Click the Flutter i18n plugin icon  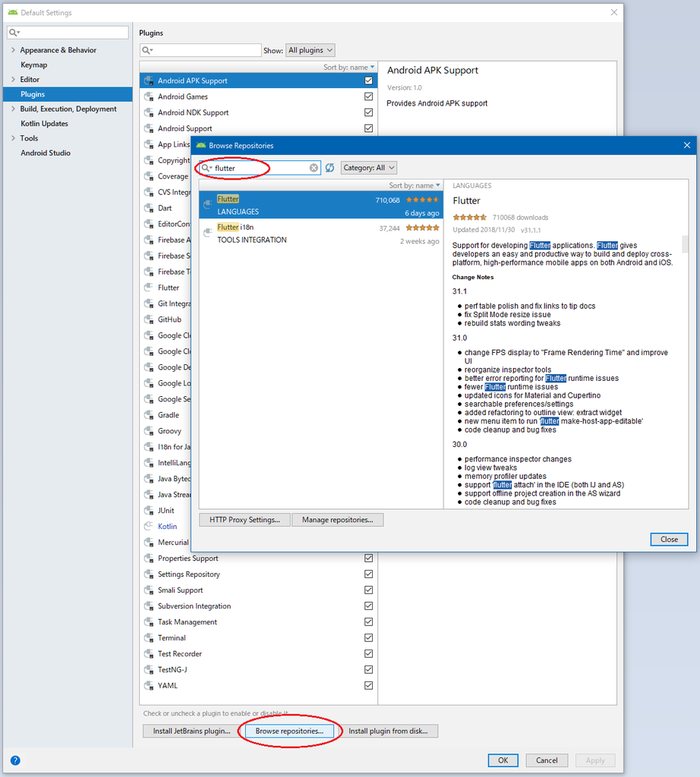click(208, 232)
